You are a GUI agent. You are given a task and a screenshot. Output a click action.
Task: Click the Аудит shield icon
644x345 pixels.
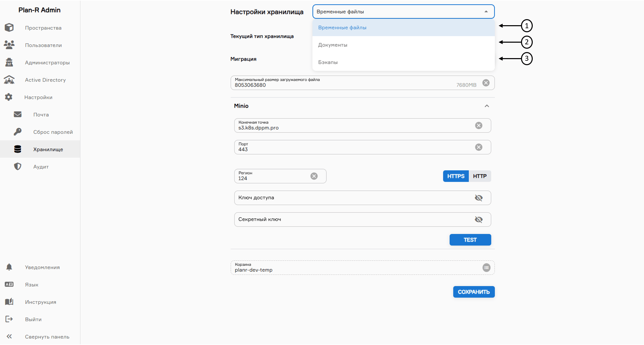pyautogui.click(x=17, y=167)
